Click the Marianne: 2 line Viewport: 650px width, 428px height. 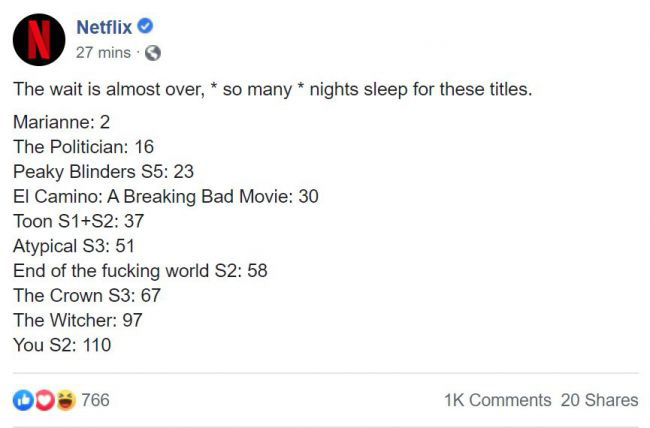61,123
